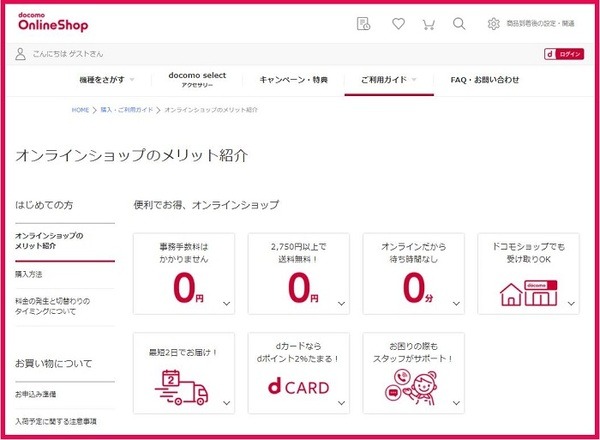Viewport: 600px width, 440px height.
Task: Click the はじめての方 sidebar heading
Action: tap(44, 205)
